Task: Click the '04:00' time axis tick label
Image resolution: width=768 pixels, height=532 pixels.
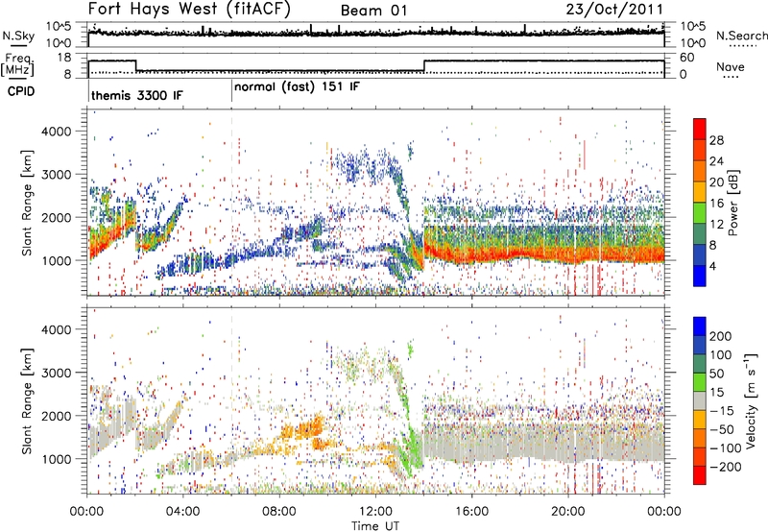Action: (x=183, y=512)
